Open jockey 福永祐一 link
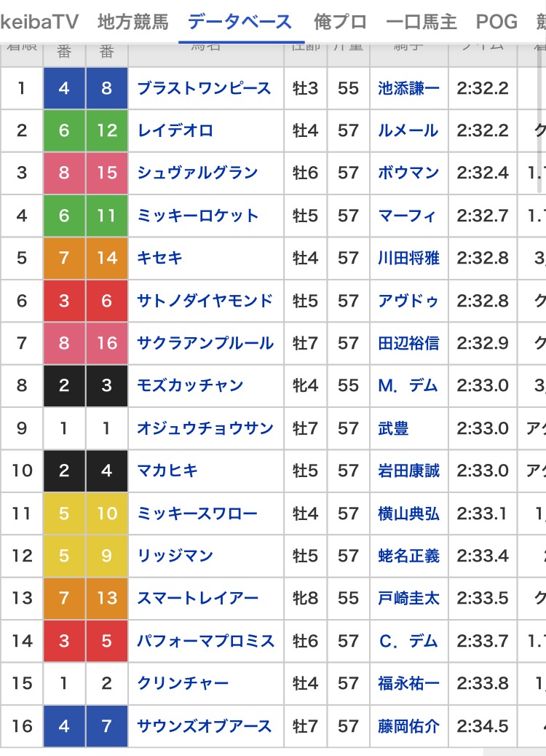The width and height of the screenshot is (546, 756). pos(408,683)
